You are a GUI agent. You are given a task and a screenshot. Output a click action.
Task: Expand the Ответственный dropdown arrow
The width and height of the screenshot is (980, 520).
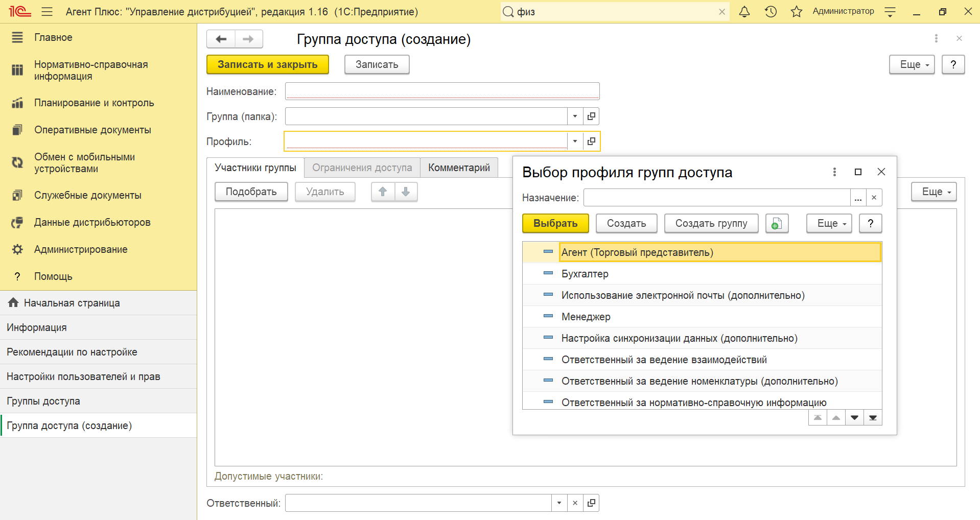559,503
